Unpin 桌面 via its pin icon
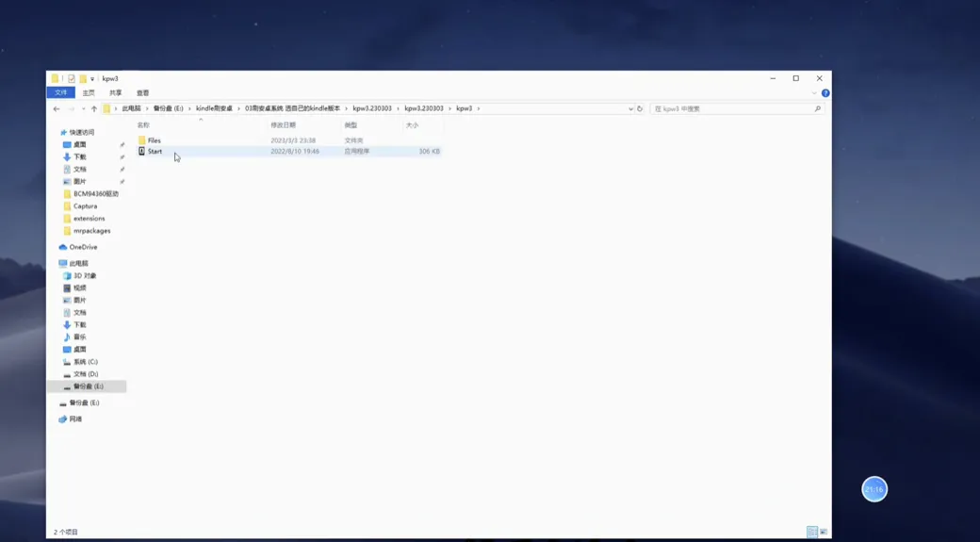This screenshot has width=980, height=542. pyautogui.click(x=122, y=144)
